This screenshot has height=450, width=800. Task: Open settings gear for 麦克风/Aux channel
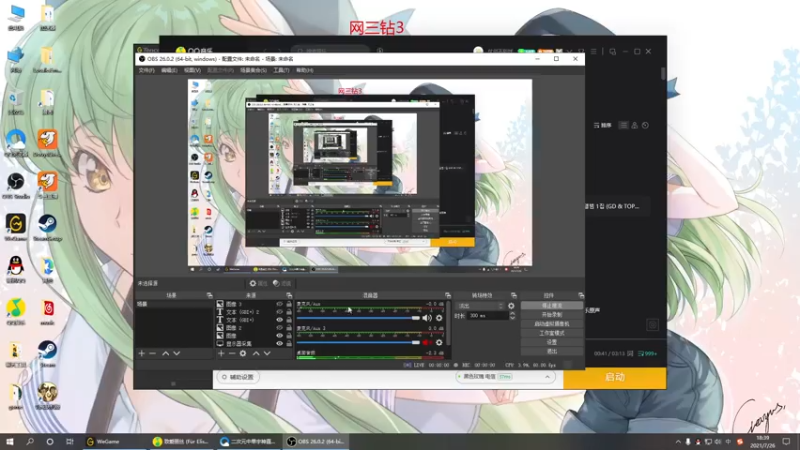[439, 318]
